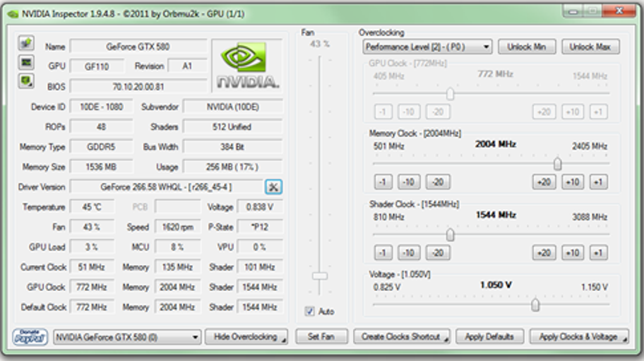Decrease Shader Clock by 20 MHz

pos(438,252)
